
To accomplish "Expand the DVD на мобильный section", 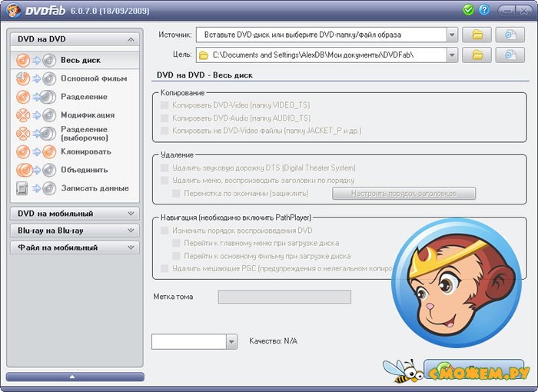I will point(75,214).
